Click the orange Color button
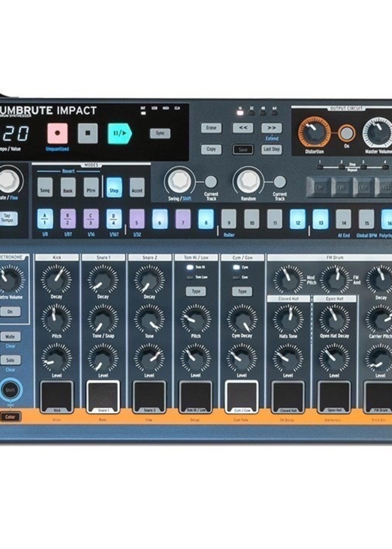 click(x=10, y=417)
